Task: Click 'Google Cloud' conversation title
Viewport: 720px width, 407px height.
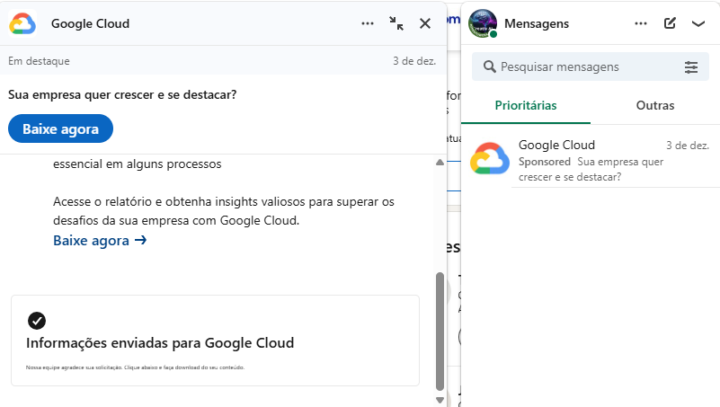Action: 90,23
